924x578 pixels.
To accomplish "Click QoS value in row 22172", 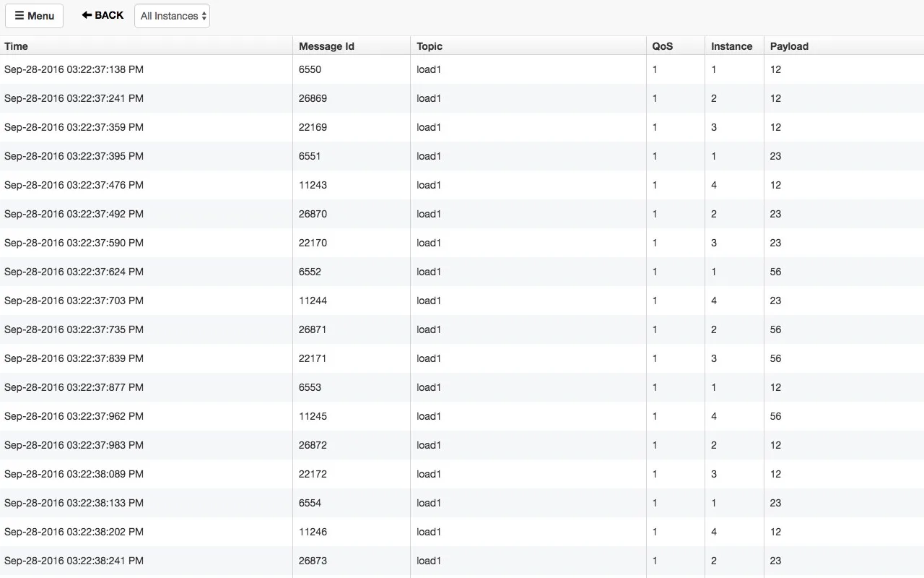I will click(x=655, y=474).
